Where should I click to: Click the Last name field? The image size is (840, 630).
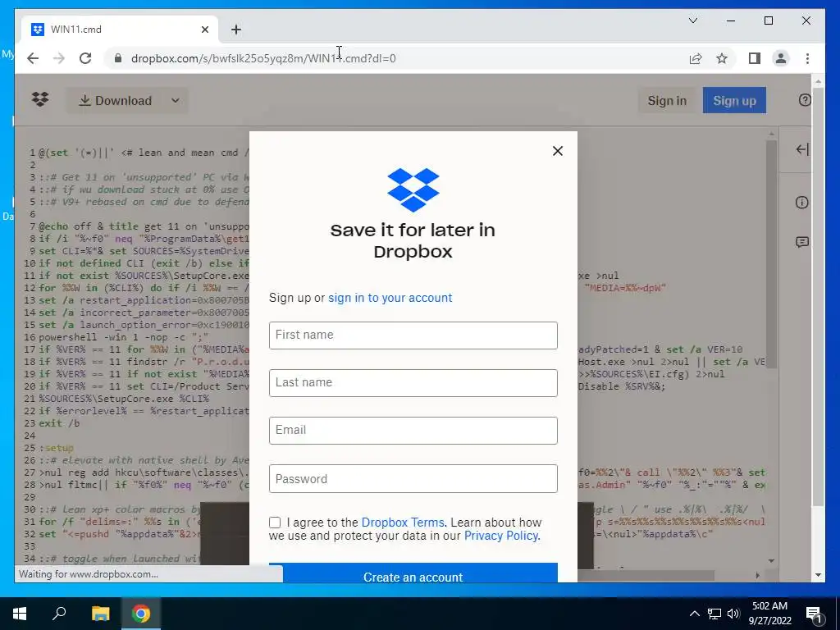pyautogui.click(x=413, y=383)
